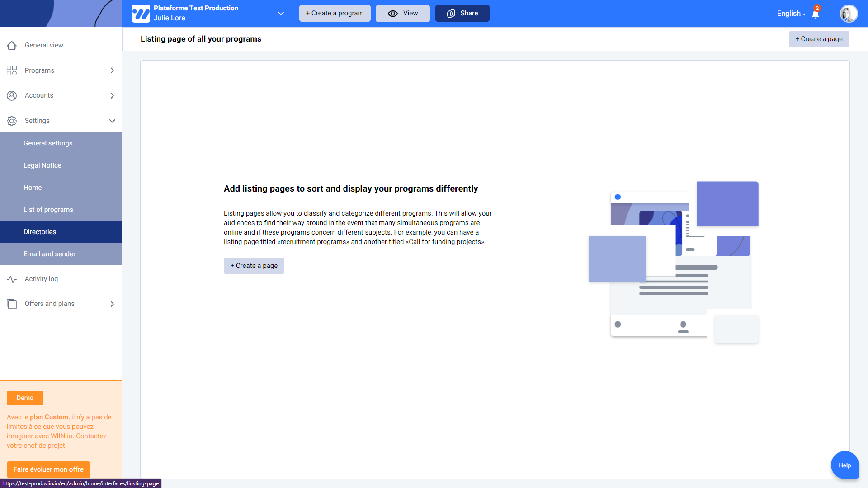Select Directories menu item

(61, 232)
